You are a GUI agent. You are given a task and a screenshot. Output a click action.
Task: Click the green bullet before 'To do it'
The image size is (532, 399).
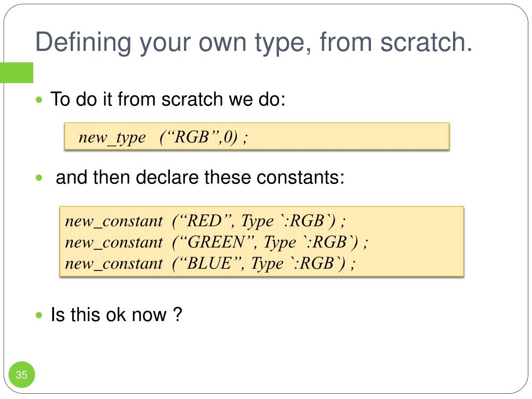pos(39,100)
